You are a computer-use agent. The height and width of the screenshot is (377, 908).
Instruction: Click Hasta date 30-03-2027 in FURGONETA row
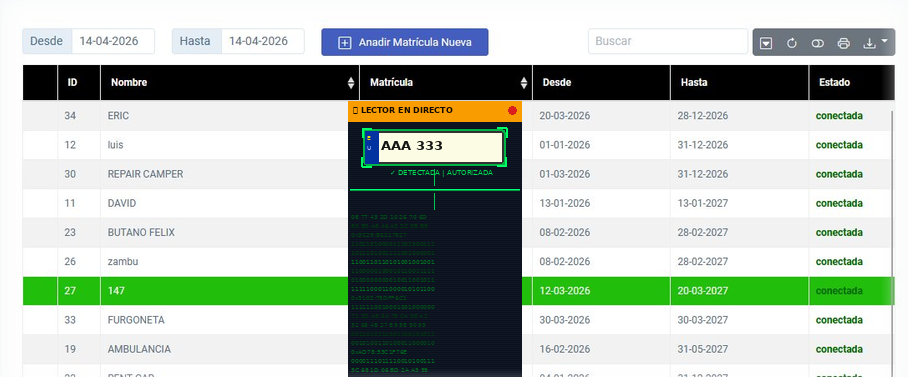click(x=703, y=320)
